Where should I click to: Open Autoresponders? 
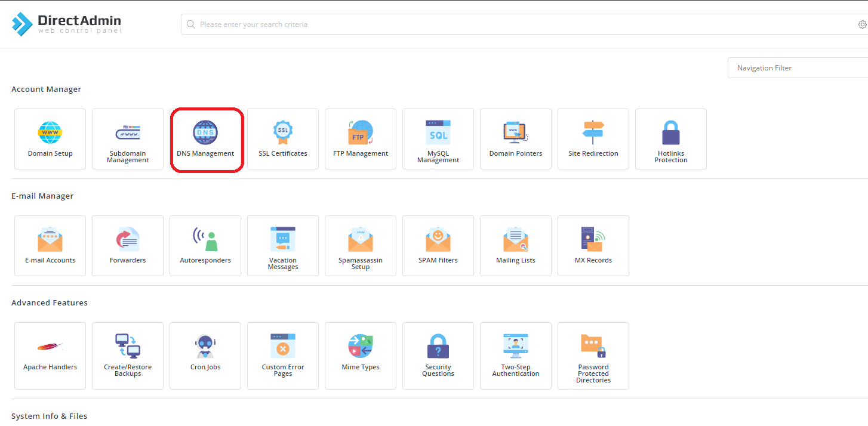pos(205,246)
